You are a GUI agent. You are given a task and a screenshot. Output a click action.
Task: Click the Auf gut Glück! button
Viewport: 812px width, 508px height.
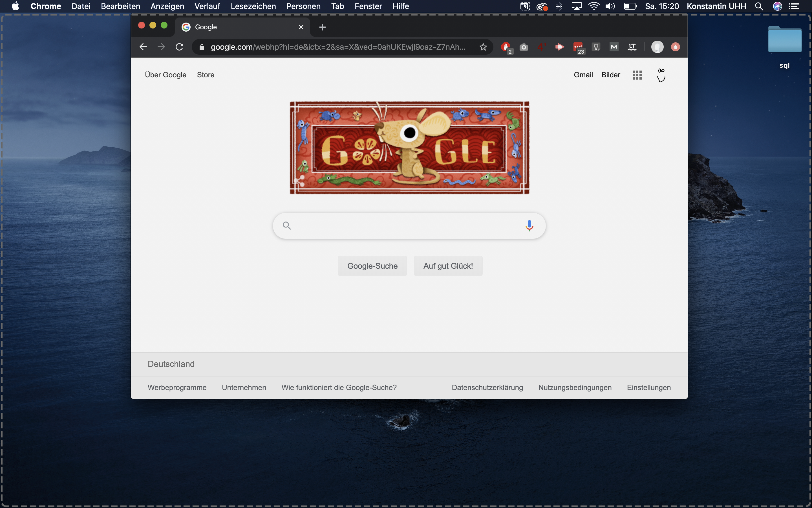[x=448, y=266]
